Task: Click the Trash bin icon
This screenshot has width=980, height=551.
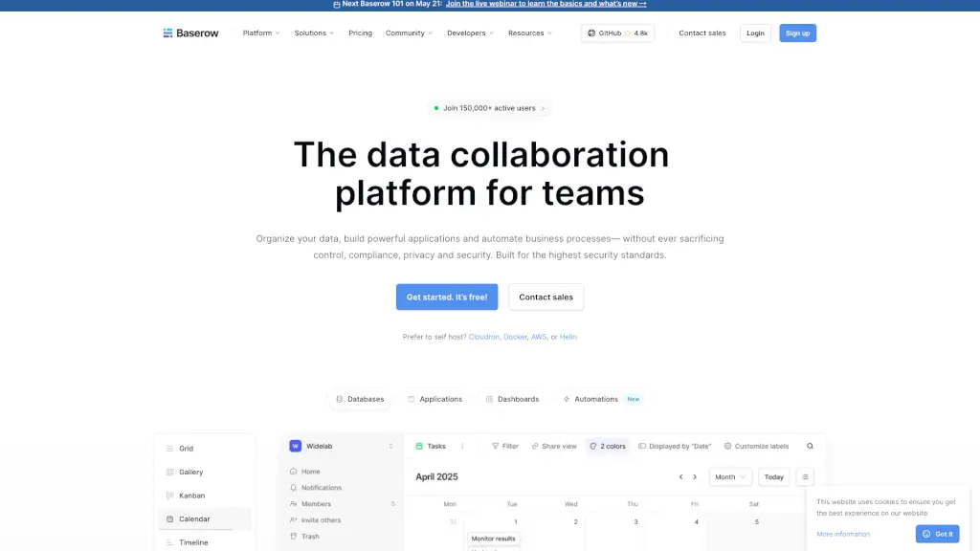Action: [x=293, y=537]
